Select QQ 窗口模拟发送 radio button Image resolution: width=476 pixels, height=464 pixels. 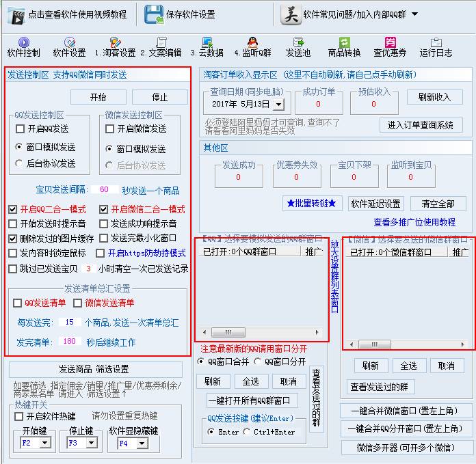pos(19,147)
